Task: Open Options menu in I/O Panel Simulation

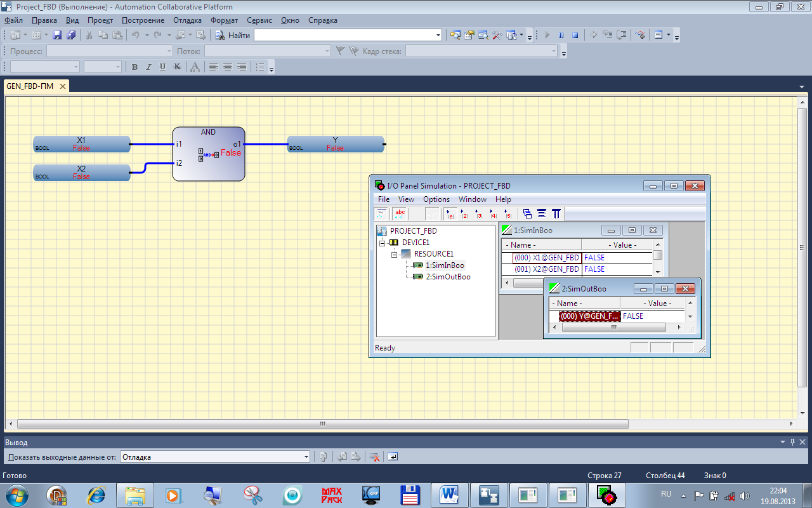Action: coord(436,199)
